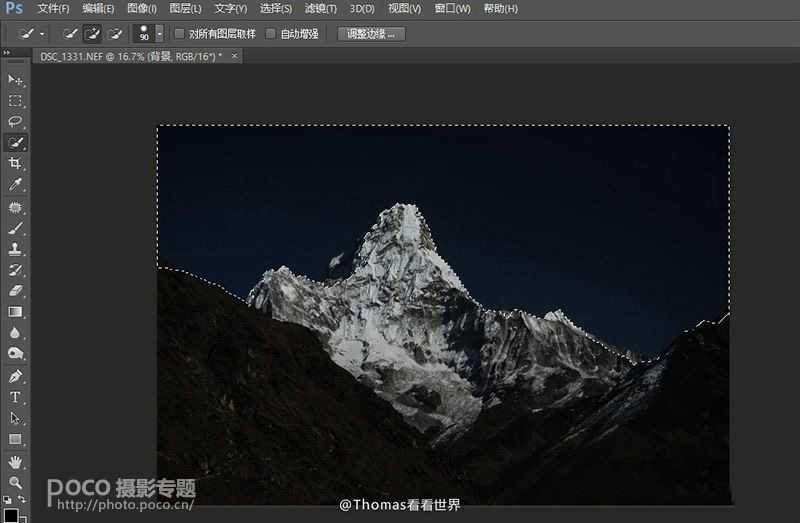
Task: Open the 窗口(W) menu
Action: [x=453, y=8]
